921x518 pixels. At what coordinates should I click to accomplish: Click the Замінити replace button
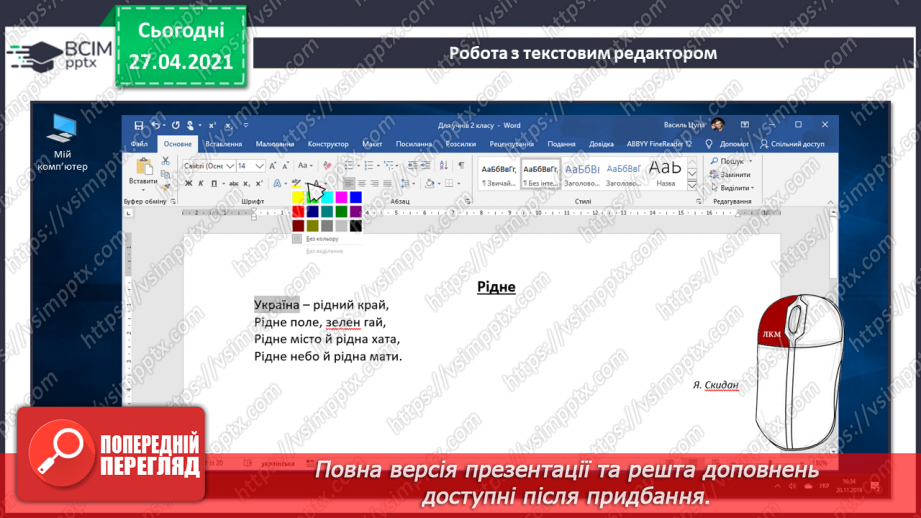pyautogui.click(x=730, y=174)
